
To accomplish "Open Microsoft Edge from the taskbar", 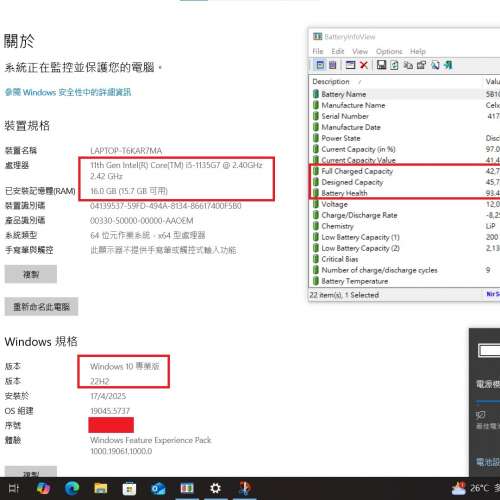I will 72,488.
